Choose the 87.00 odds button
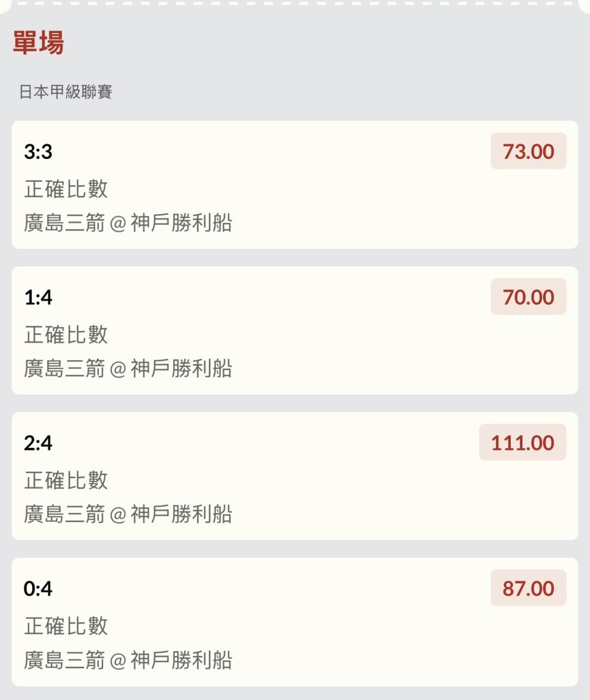Screen dimensions: 590x700 (x=528, y=589)
